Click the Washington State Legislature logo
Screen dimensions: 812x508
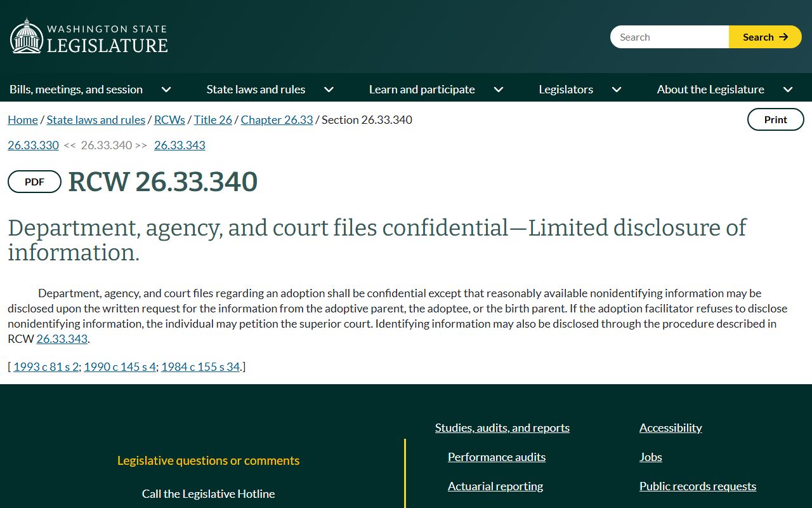pos(89,36)
